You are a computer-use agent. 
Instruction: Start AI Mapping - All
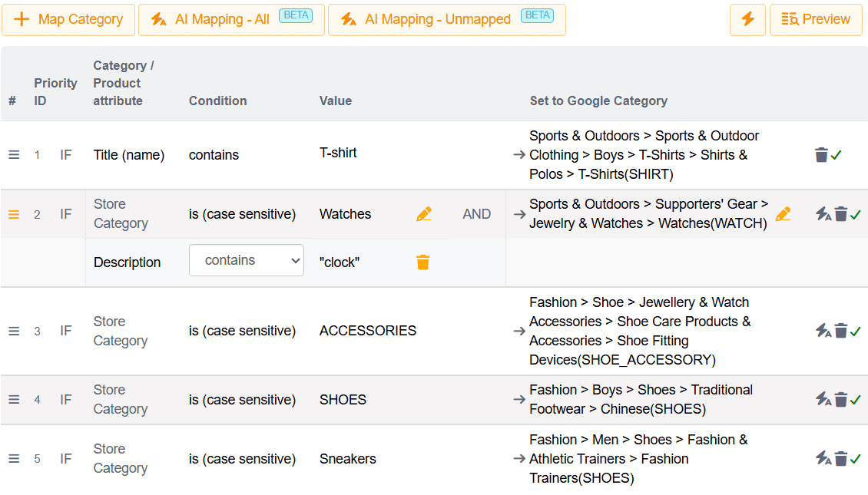click(231, 20)
